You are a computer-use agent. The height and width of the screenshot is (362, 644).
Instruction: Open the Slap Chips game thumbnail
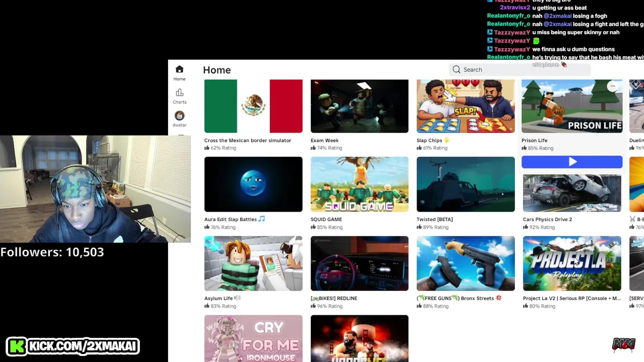coord(465,106)
